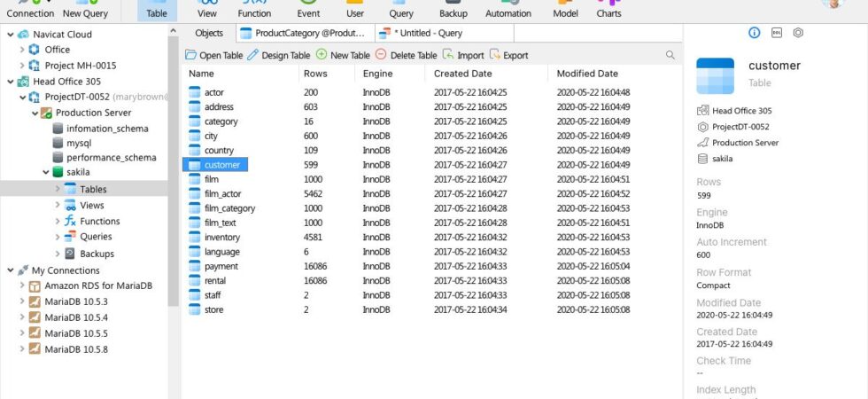Open the Automation toolbar item
This screenshot has height=399, width=868.
[x=508, y=10]
